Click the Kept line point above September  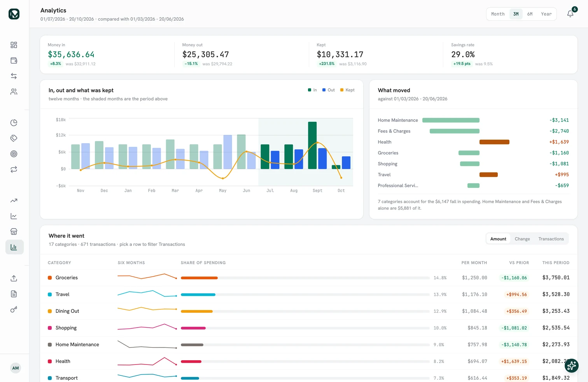pyautogui.click(x=317, y=143)
